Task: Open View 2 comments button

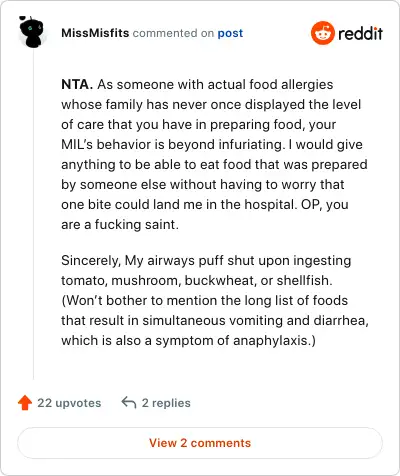Action: coord(200,443)
